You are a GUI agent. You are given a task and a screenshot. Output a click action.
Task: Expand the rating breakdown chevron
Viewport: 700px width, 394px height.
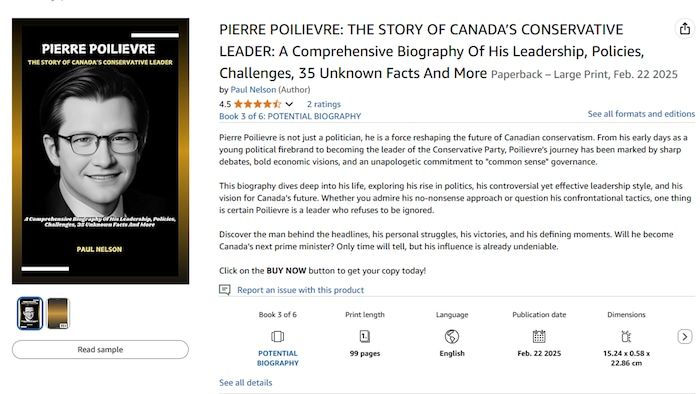(289, 104)
